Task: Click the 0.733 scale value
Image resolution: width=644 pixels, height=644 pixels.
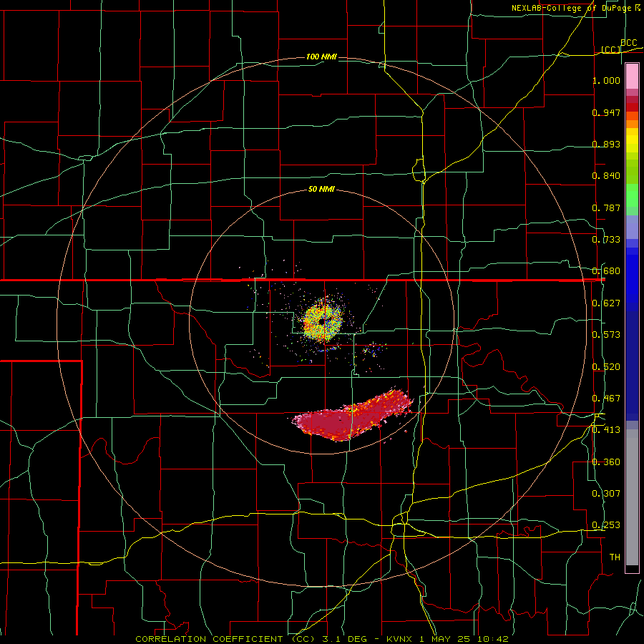Action: point(606,240)
